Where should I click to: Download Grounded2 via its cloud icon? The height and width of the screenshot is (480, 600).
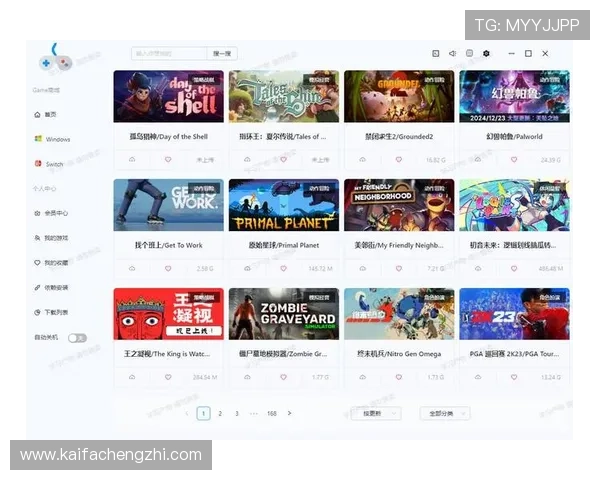point(362,159)
